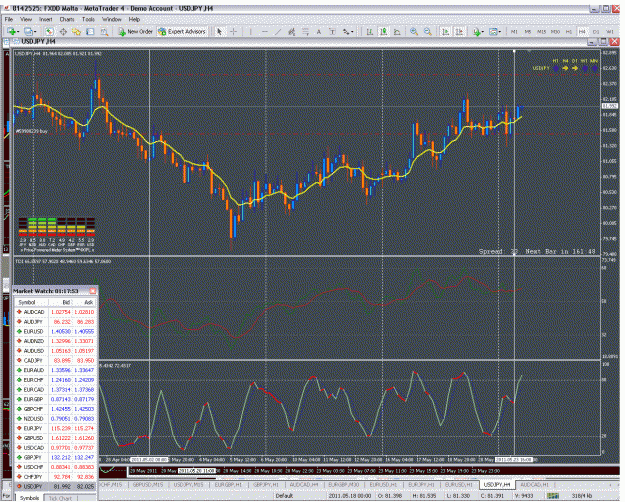Open the indicators list icon
The width and height of the screenshot is (625, 502).
(477, 31)
